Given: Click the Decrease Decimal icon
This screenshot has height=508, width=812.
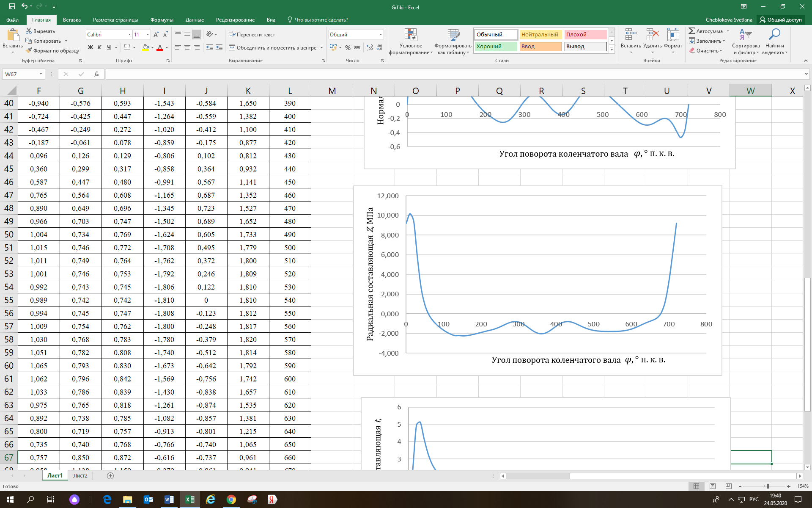Looking at the screenshot, I should pos(379,47).
